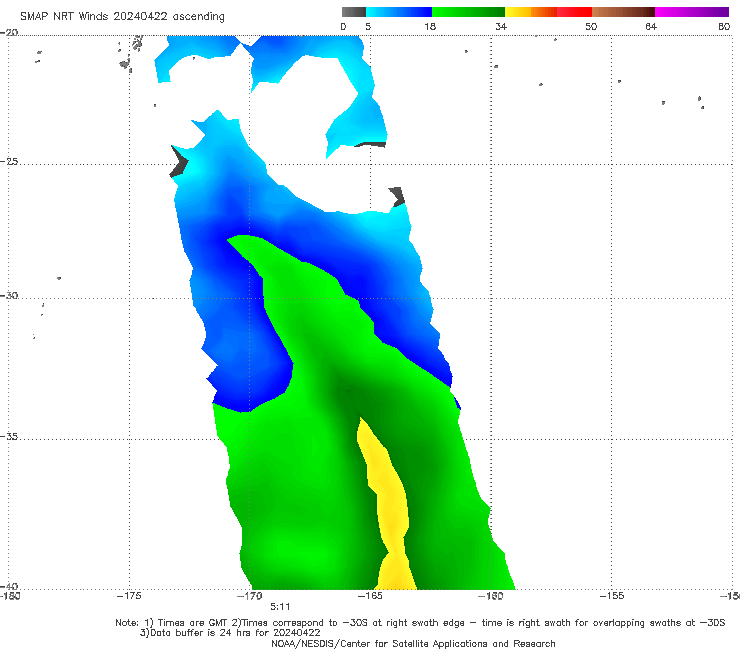Click the '3)Data buffer is 24 hrs' note
Viewport: 740px width, 650px height.
(x=230, y=633)
